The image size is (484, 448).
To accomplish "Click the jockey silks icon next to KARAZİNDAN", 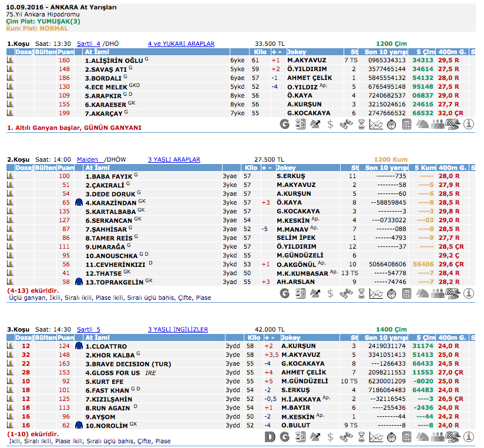I will pos(79,202).
